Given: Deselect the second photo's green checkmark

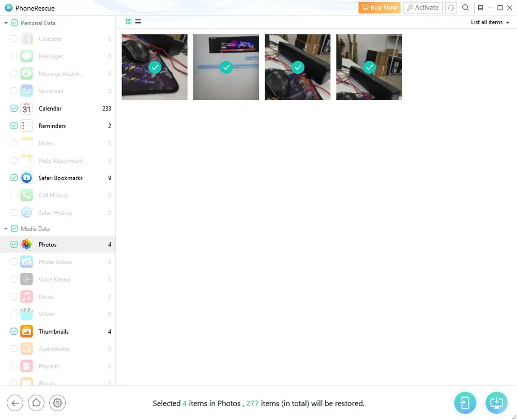Looking at the screenshot, I should [x=226, y=67].
